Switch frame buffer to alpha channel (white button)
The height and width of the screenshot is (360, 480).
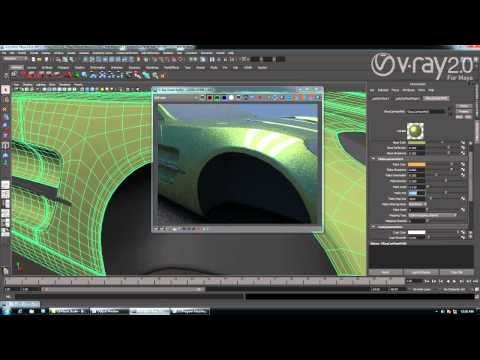(231, 98)
